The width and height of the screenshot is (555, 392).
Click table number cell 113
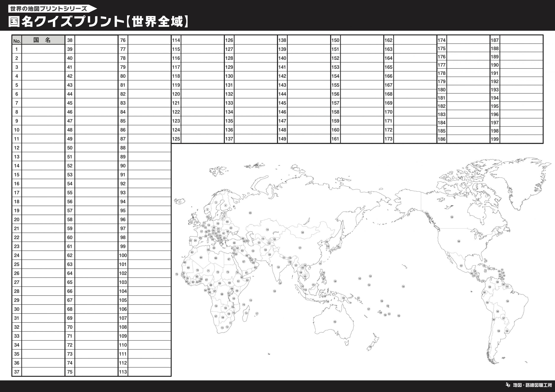(x=123, y=372)
